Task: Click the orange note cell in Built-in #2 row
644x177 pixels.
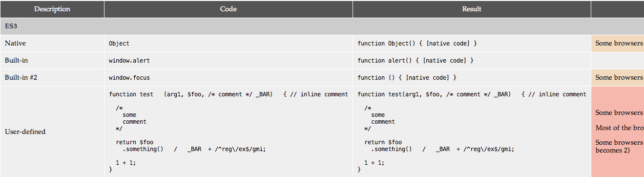Action: (618, 77)
